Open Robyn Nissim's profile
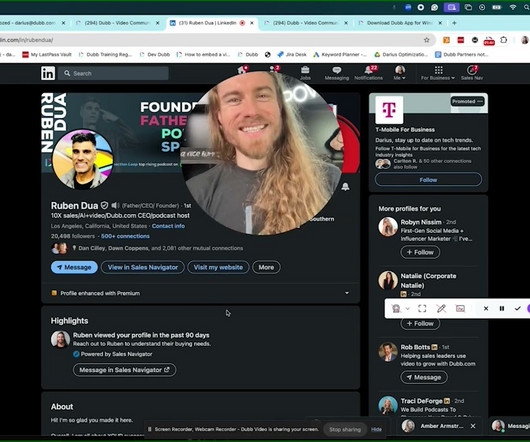530x442 pixels. click(x=421, y=222)
